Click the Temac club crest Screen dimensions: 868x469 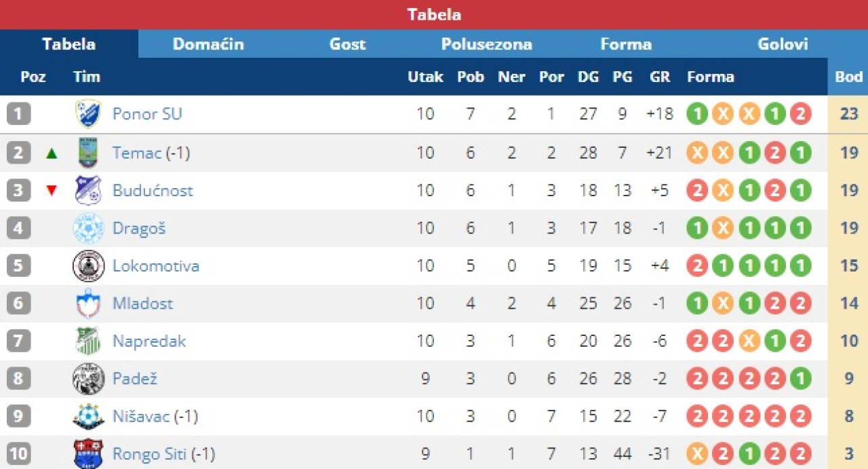88,153
